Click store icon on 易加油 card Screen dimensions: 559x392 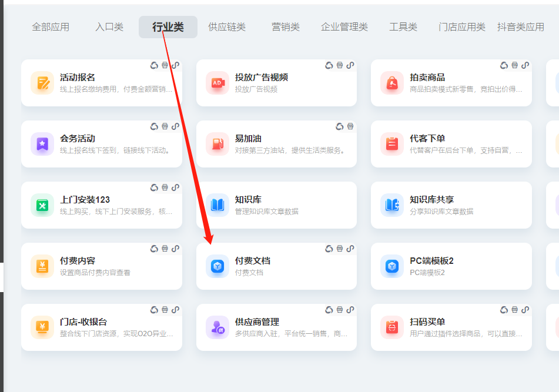click(350, 126)
